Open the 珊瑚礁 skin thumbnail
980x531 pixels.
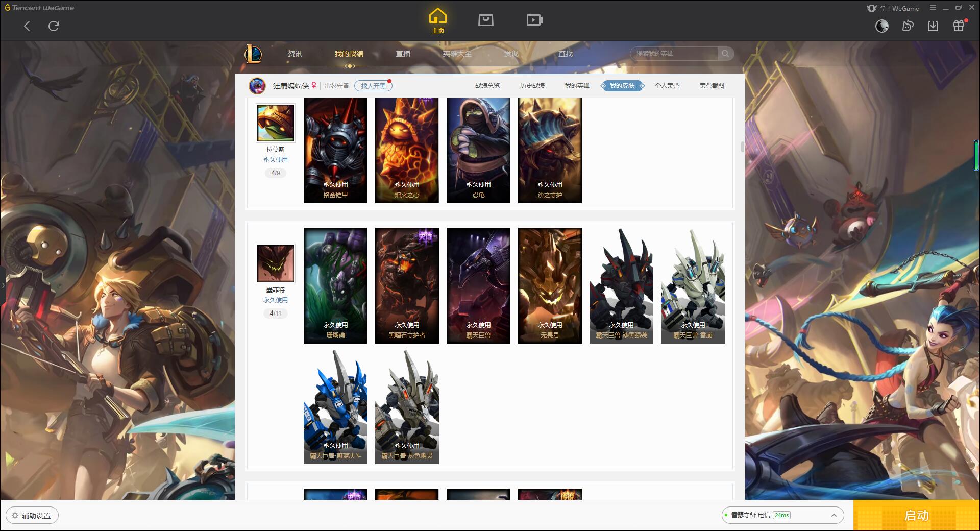335,285
